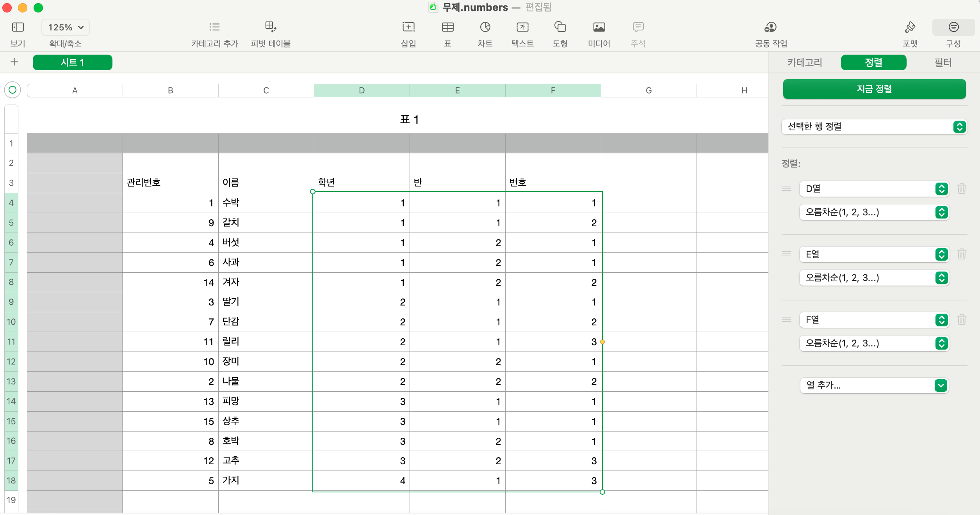Click the Shape (도형) toolbar icon
980x515 pixels.
click(x=560, y=27)
